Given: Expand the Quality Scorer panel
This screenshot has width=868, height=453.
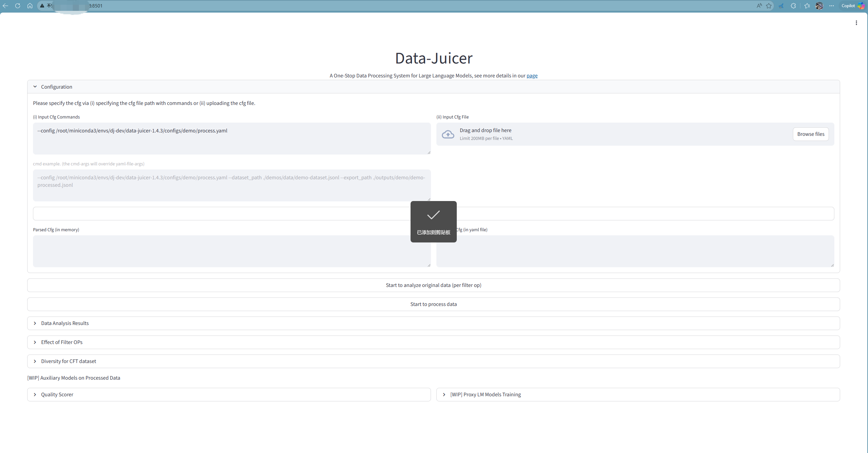Looking at the screenshot, I should (57, 395).
